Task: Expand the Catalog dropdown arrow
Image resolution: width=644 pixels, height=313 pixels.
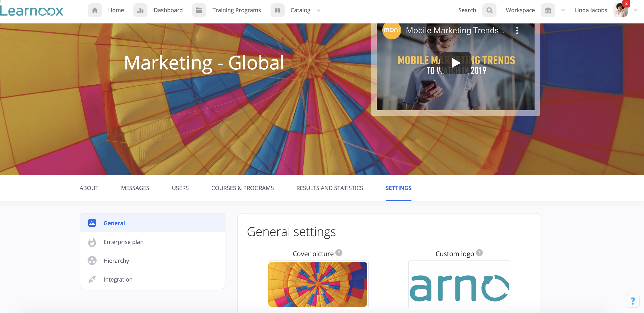Action: [x=318, y=11]
